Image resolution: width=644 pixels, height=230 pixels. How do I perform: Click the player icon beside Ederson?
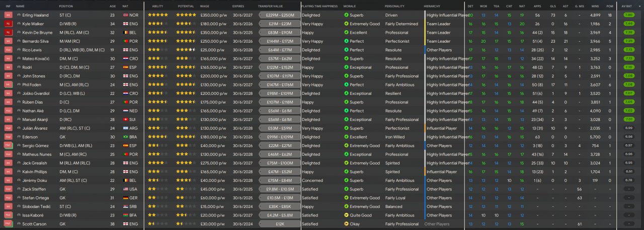(19, 137)
